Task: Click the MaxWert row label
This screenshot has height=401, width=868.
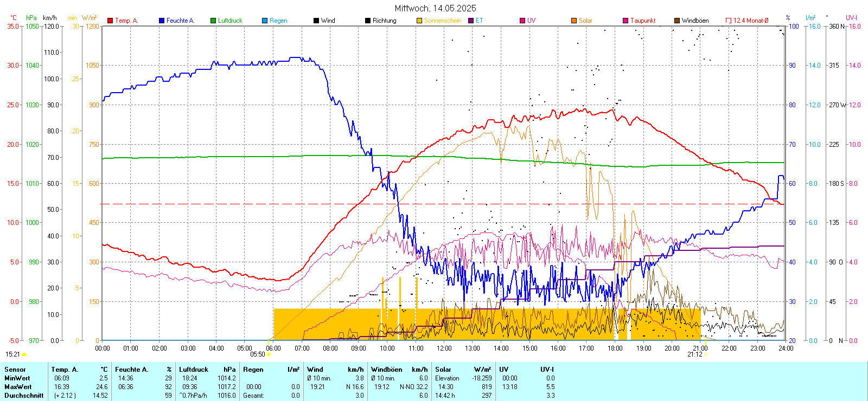Action: 18,387
